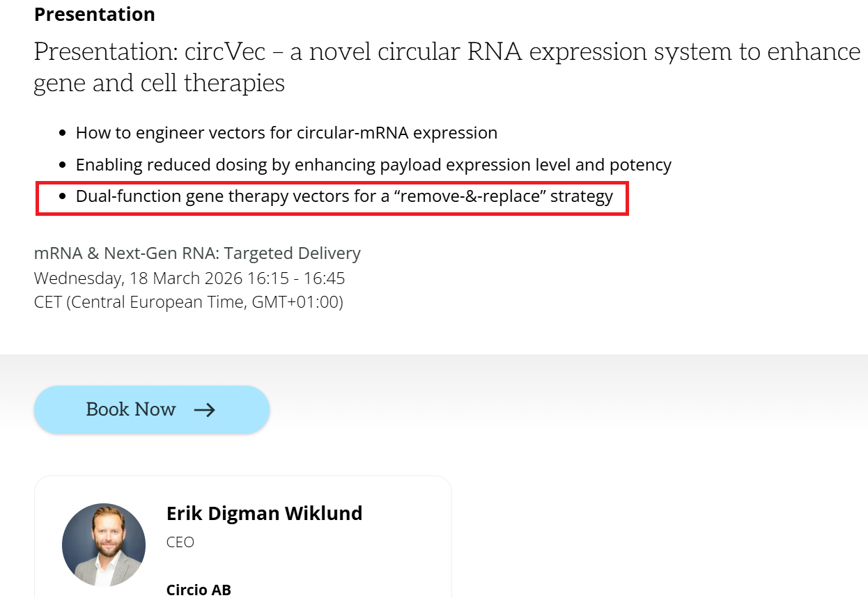
Task: Open Erik Digman Wiklund's profile photo
Action: (104, 544)
